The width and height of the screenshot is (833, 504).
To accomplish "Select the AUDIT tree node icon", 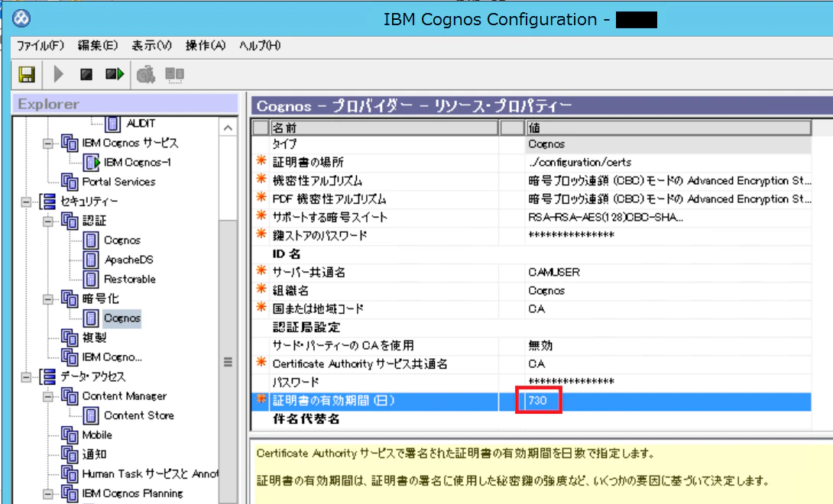I will 112,123.
